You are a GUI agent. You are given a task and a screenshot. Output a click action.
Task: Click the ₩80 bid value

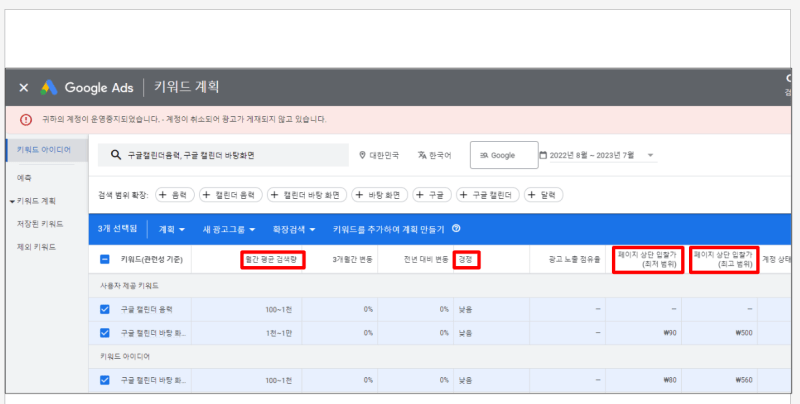point(670,380)
